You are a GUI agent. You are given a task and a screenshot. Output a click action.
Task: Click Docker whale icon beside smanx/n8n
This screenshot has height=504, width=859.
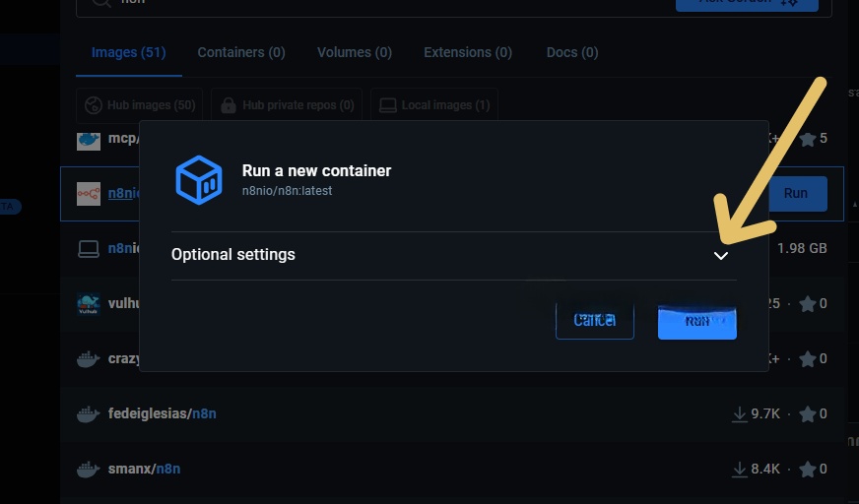point(89,470)
